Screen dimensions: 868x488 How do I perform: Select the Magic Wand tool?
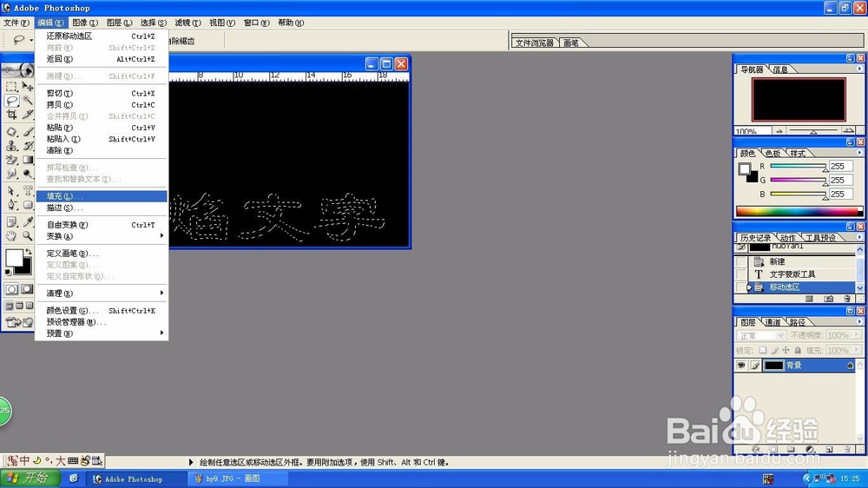point(27,100)
